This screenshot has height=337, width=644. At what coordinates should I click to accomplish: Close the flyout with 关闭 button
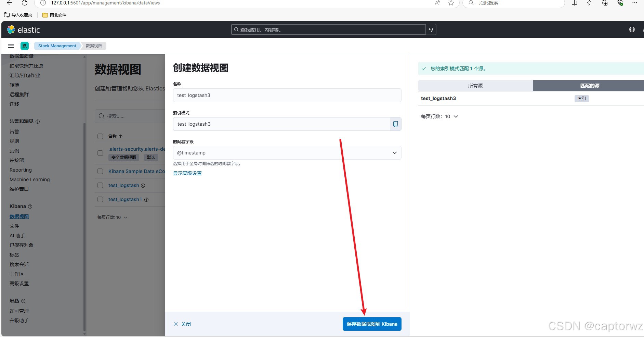182,324
